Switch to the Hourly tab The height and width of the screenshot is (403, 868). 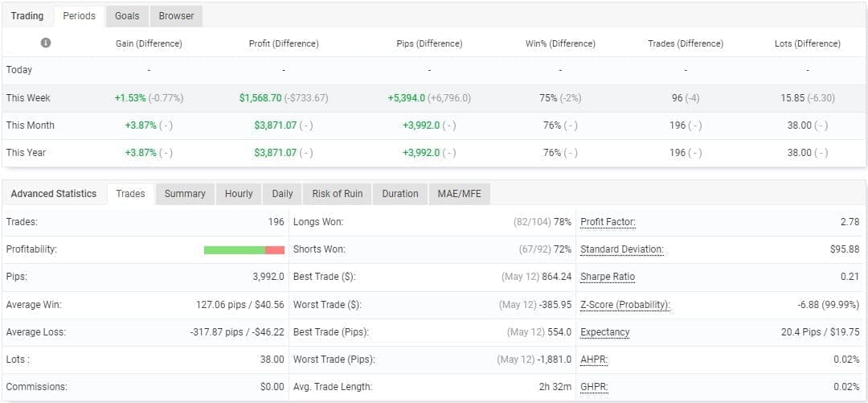point(239,194)
